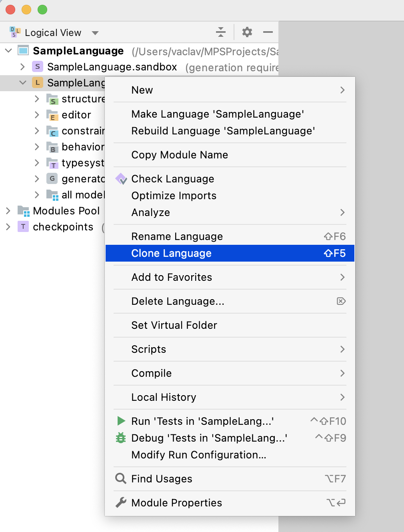Click the Find Usages magnifier icon
The image size is (404, 532).
(120, 478)
